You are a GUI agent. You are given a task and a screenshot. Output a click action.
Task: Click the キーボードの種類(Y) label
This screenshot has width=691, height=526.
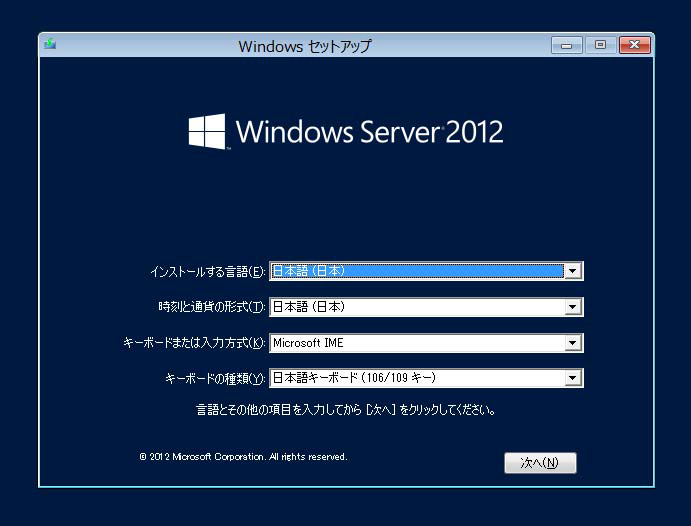click(215, 378)
